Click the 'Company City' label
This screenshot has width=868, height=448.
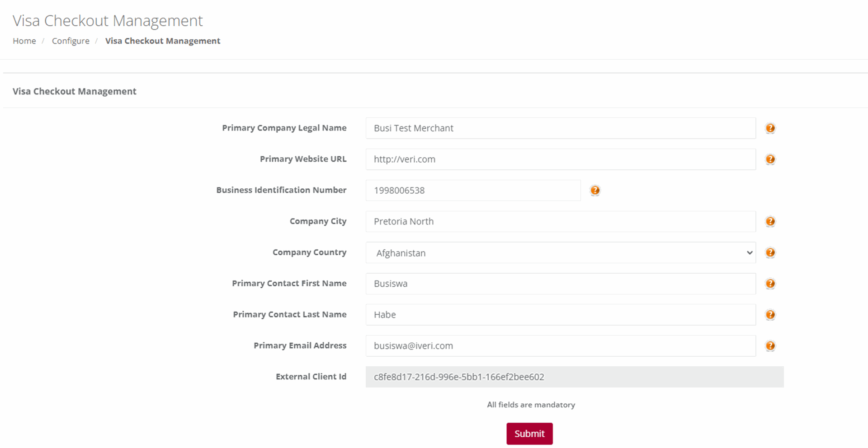(318, 221)
